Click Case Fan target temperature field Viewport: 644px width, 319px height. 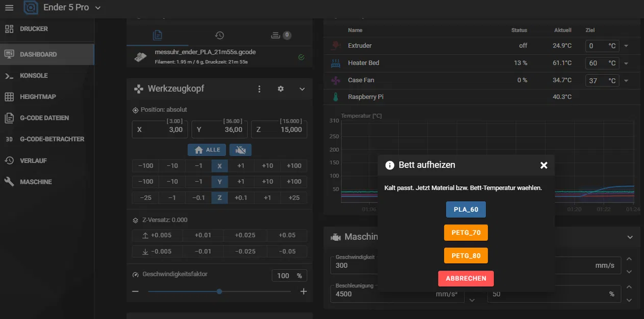tap(602, 81)
